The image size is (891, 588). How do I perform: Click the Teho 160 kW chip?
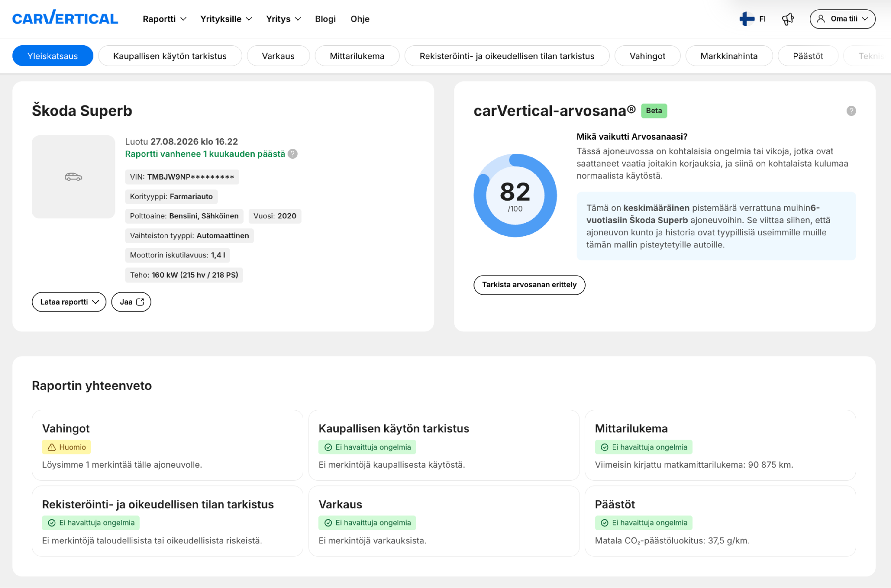pos(184,275)
